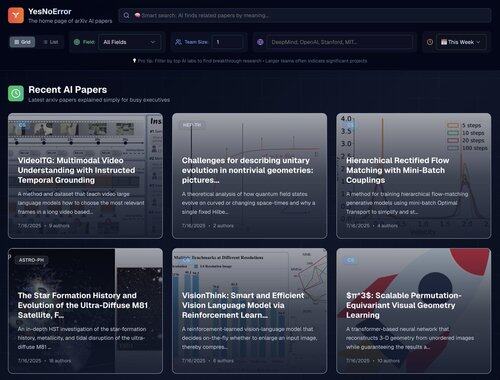Click the clock icon beside This Week
The image size is (500, 380).
point(430,42)
